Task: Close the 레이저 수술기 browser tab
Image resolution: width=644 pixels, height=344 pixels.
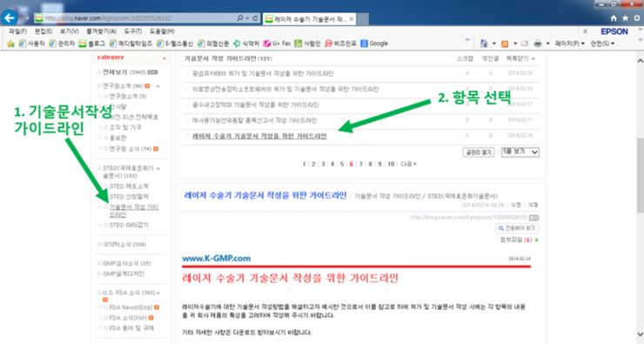Action: tap(352, 19)
